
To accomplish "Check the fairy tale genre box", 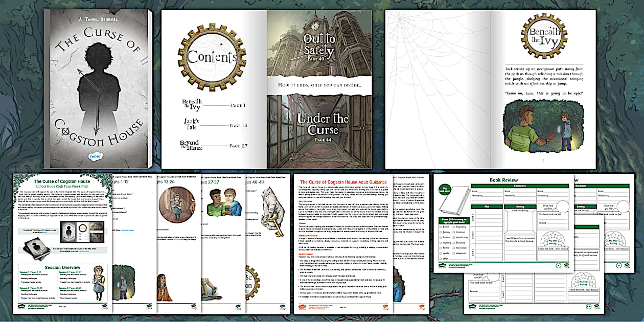I will [x=454, y=243].
